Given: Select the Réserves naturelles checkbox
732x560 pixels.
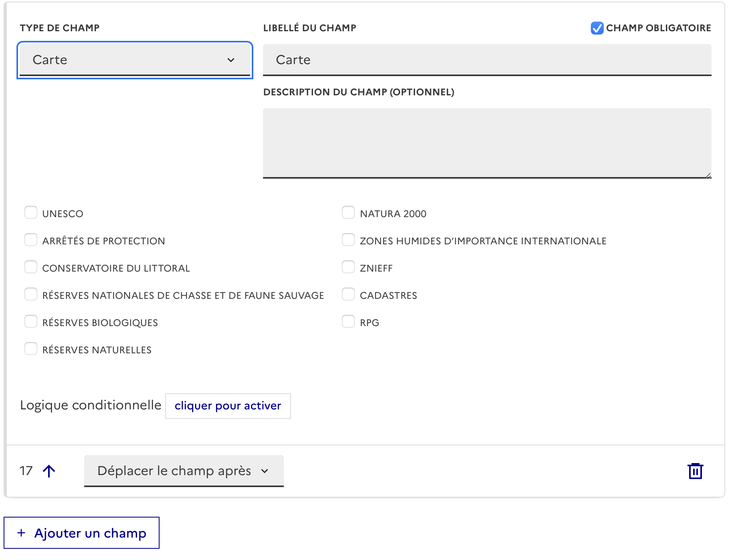Looking at the screenshot, I should pyautogui.click(x=31, y=349).
